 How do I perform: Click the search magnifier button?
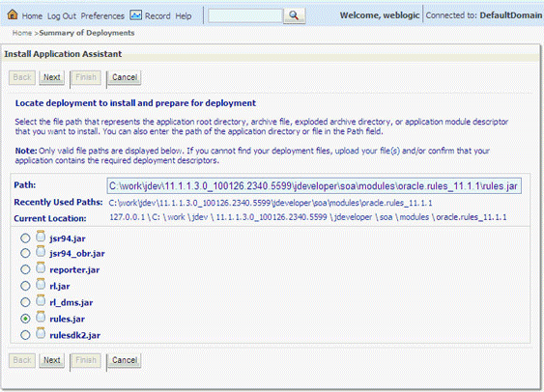294,15
